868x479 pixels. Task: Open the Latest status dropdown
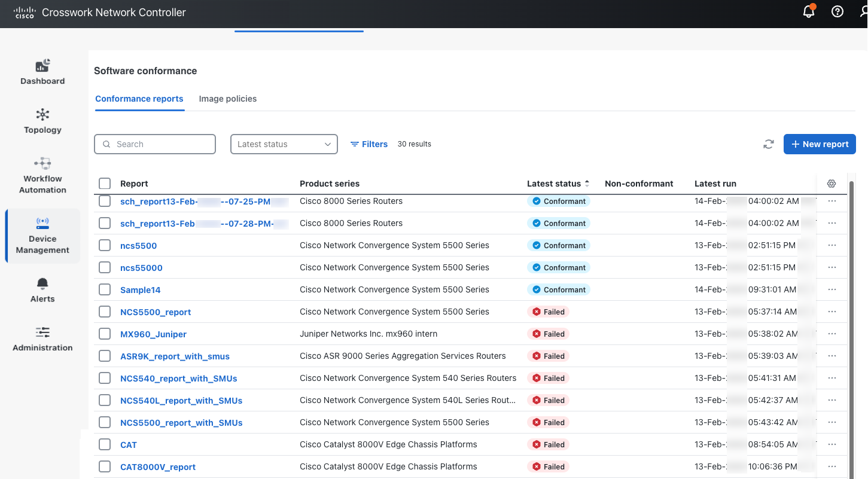[284, 144]
